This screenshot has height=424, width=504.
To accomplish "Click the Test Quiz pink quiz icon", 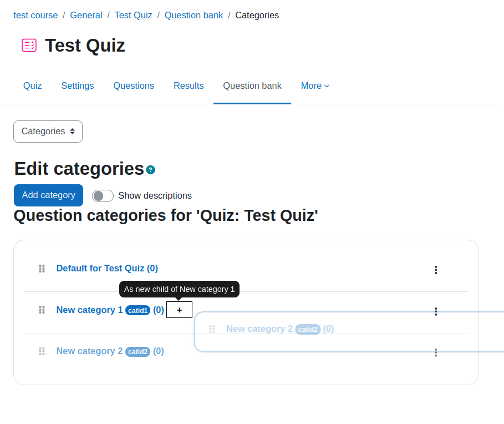I will pyautogui.click(x=29, y=45).
